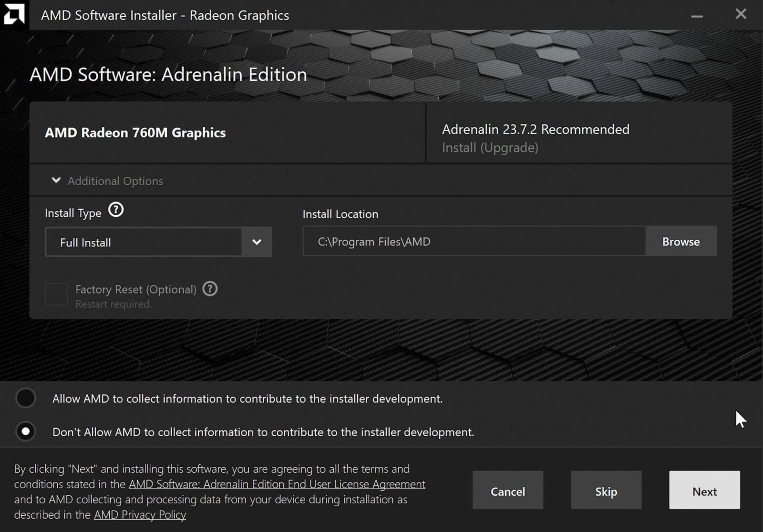Select Allow AMD to collect information

tap(26, 398)
